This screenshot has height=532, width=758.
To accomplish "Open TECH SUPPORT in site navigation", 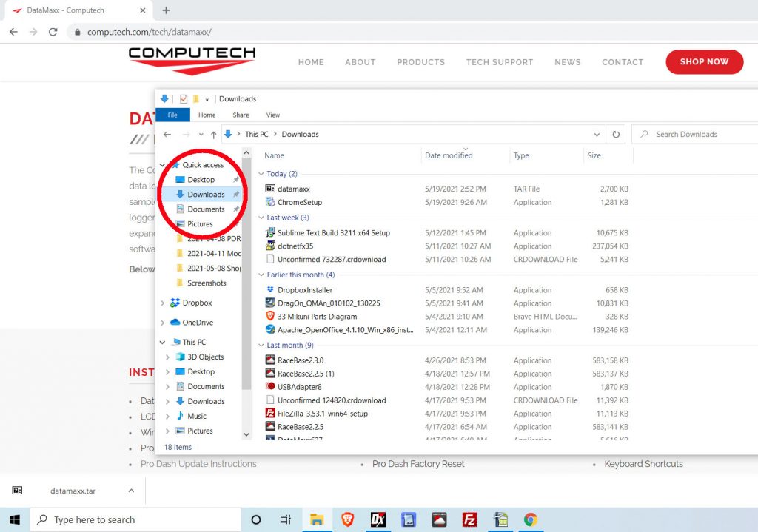I will click(500, 62).
